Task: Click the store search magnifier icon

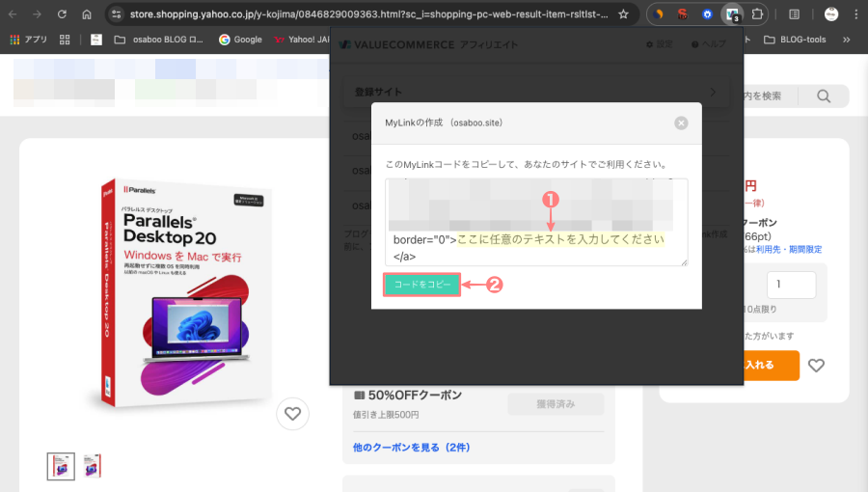Action: pos(824,96)
